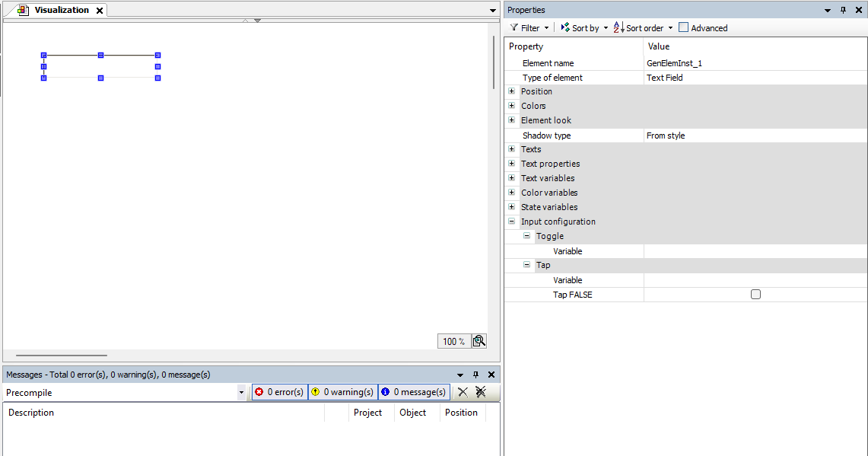Click the clear single message X icon
The height and width of the screenshot is (456, 868).
(x=463, y=392)
